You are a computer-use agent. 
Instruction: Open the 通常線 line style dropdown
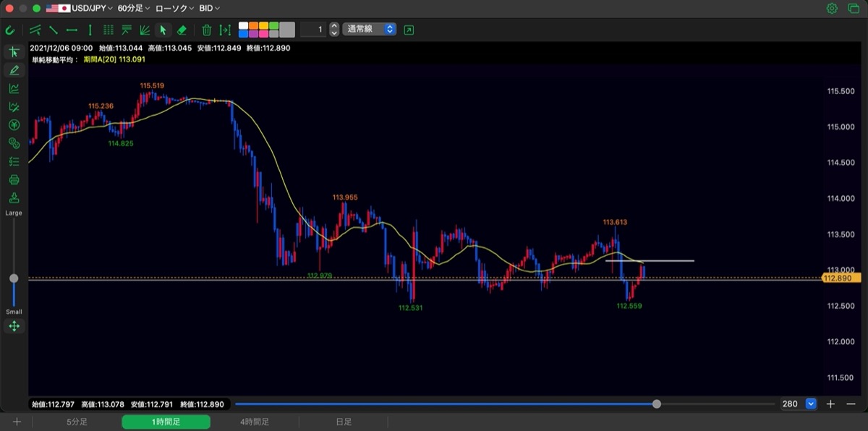pyautogui.click(x=370, y=30)
